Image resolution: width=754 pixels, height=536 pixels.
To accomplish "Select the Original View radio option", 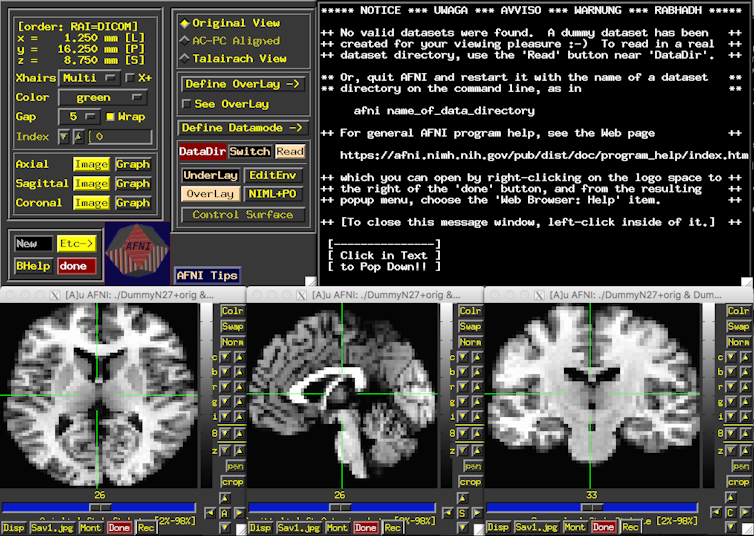I will pos(230,23).
